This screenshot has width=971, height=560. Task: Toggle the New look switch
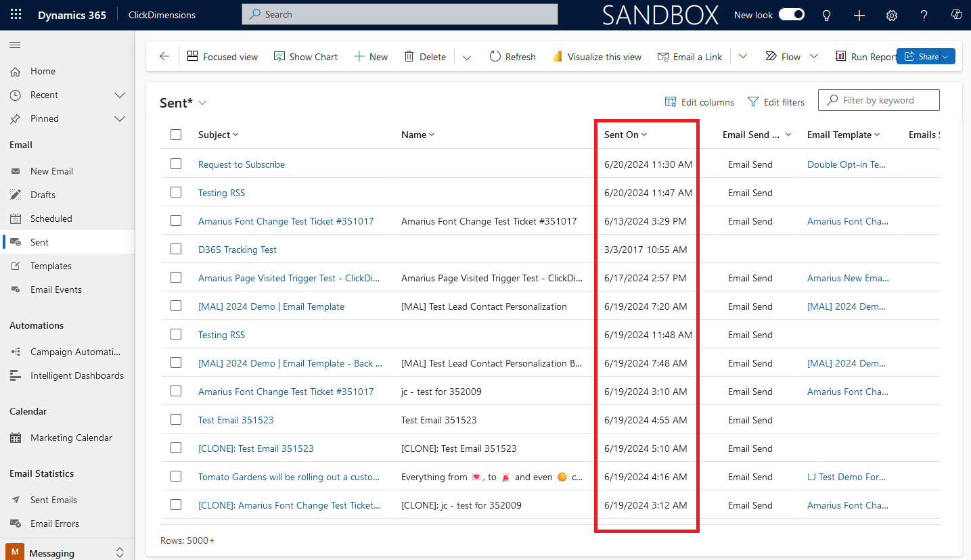(x=792, y=14)
